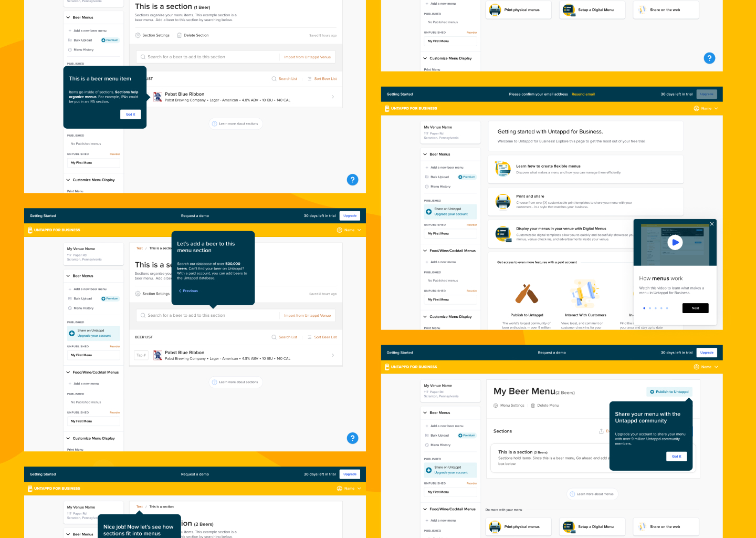Collapse Food/Wine/Cocktail Menus in Getting started screen
Image resolution: width=756 pixels, height=538 pixels.
pos(425,251)
